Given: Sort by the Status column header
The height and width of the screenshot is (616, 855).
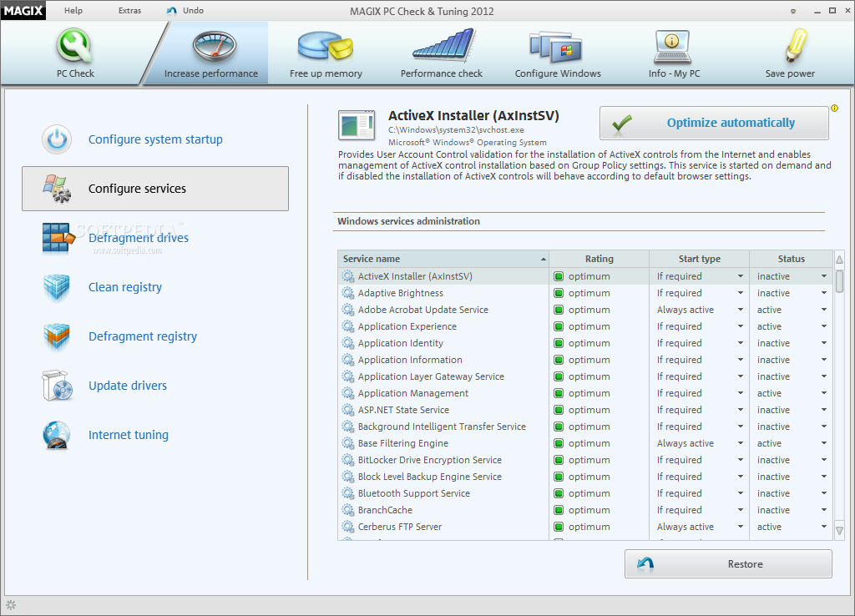Looking at the screenshot, I should [792, 259].
